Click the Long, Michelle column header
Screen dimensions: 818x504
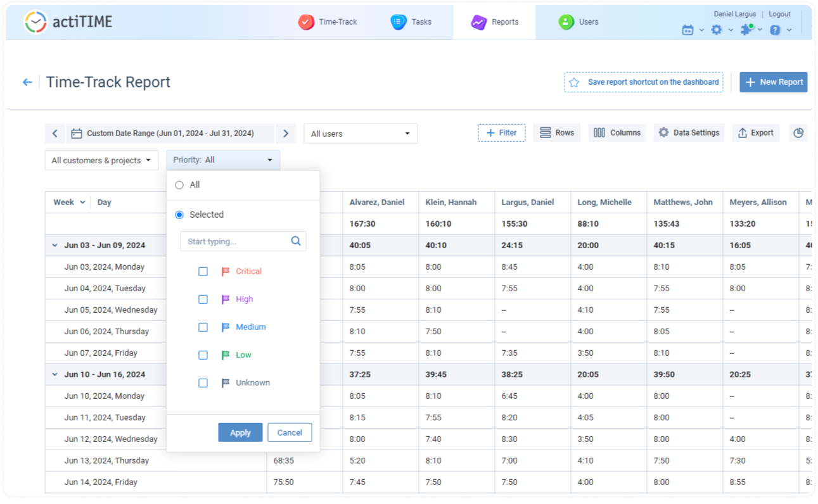coord(604,203)
